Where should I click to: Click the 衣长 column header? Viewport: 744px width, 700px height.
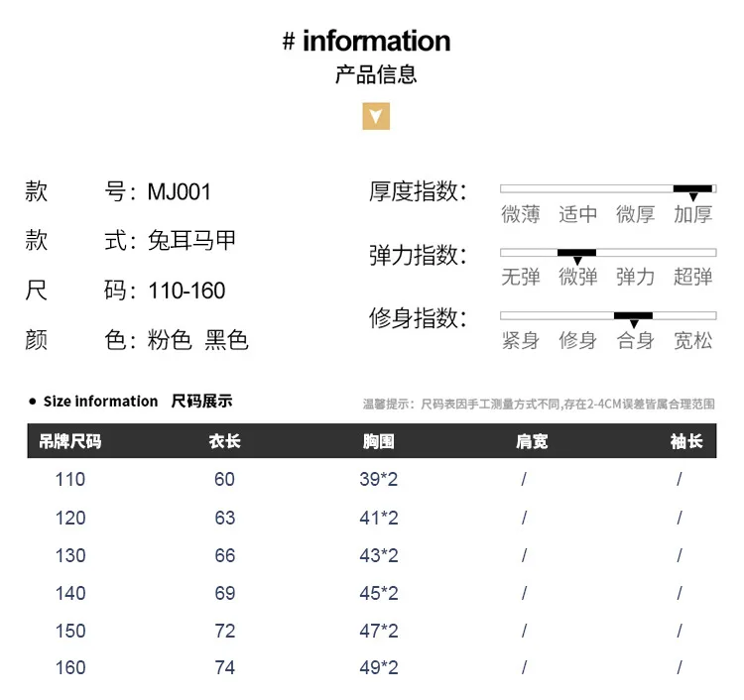pyautogui.click(x=224, y=441)
